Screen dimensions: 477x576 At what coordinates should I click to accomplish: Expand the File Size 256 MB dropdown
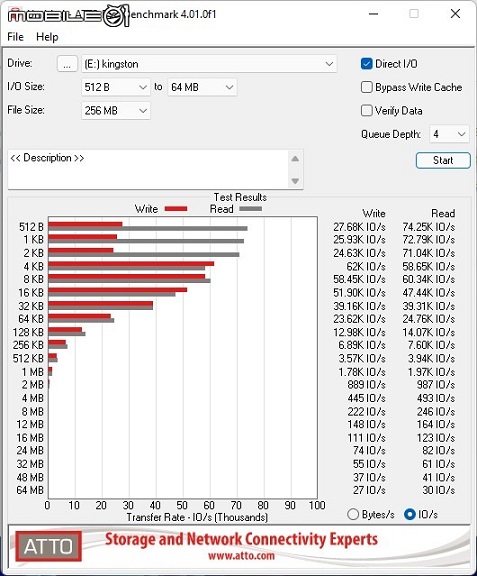[116, 111]
